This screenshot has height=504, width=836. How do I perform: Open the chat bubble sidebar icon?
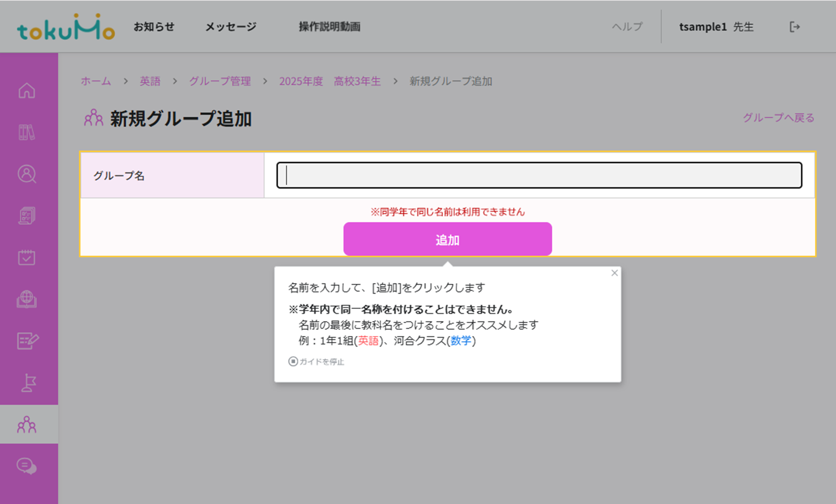27,466
